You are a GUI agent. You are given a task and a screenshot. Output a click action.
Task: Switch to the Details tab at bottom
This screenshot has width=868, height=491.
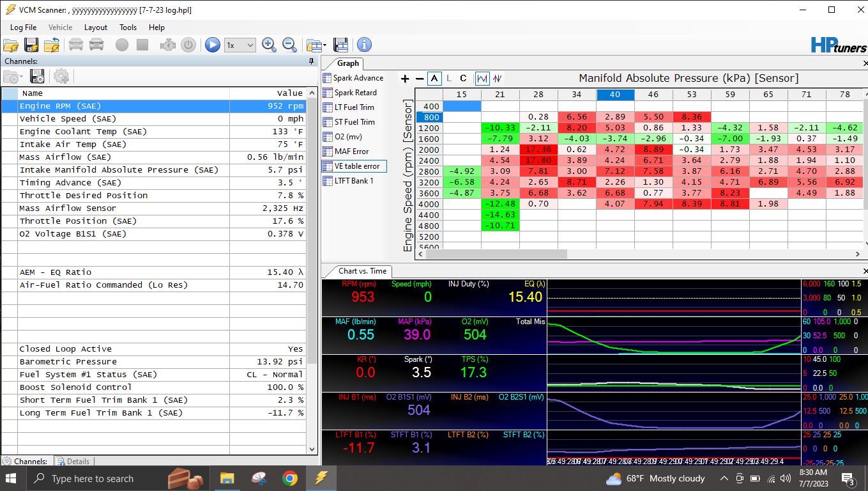[72, 461]
